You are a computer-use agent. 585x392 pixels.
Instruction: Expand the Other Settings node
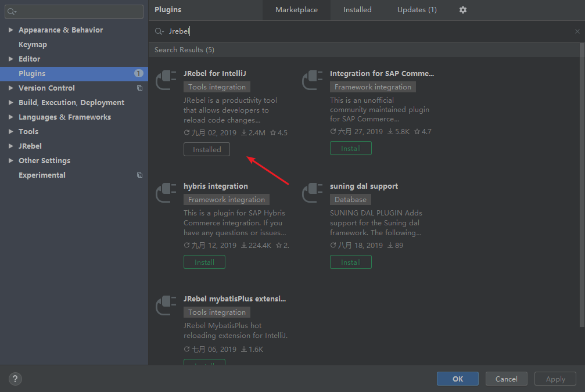11,161
